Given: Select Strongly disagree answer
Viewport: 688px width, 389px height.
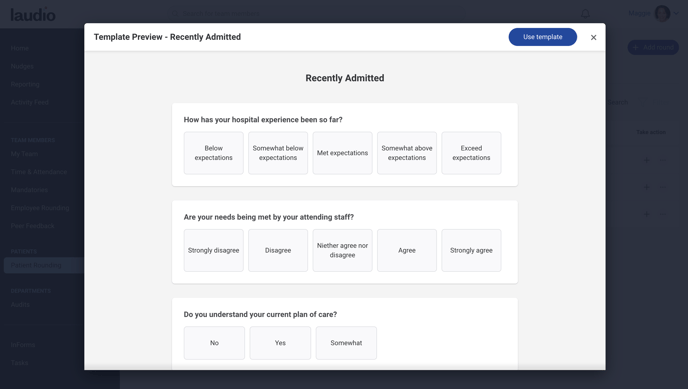Looking at the screenshot, I should point(214,250).
